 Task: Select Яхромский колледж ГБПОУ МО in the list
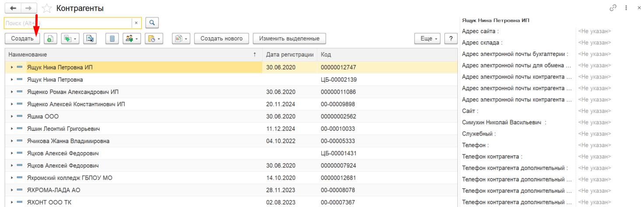click(x=70, y=178)
